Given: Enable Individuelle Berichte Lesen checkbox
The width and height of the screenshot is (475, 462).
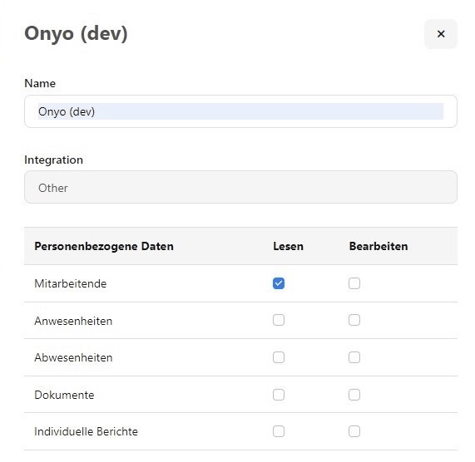Looking at the screenshot, I should point(279,431).
